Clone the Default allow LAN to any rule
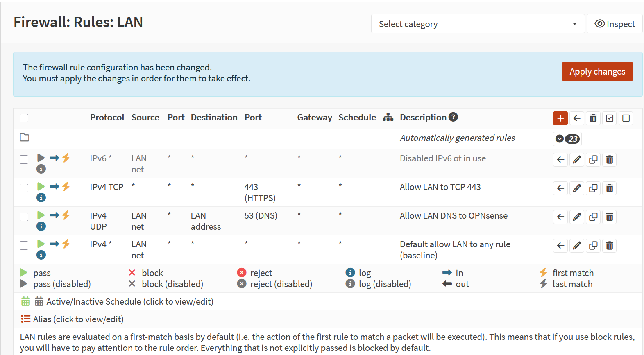Viewport: 644px width, 355px height. [593, 246]
